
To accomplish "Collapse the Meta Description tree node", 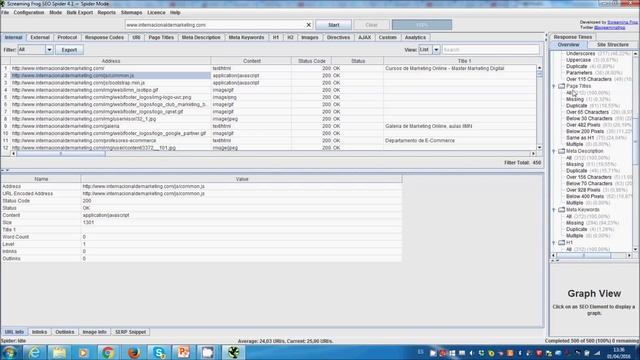I will 554,151.
